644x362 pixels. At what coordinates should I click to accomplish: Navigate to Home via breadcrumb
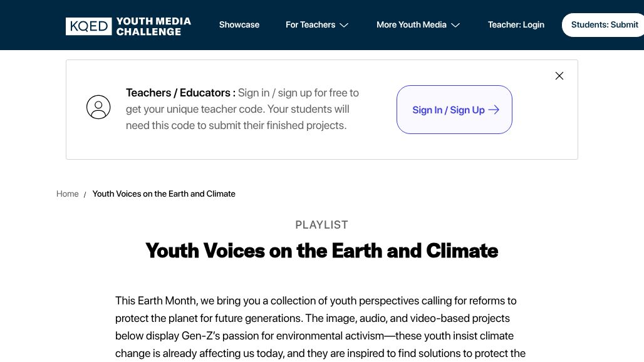click(x=67, y=194)
